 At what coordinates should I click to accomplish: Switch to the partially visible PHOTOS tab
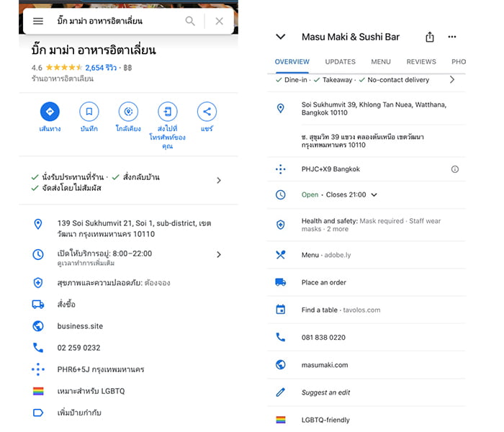459,62
